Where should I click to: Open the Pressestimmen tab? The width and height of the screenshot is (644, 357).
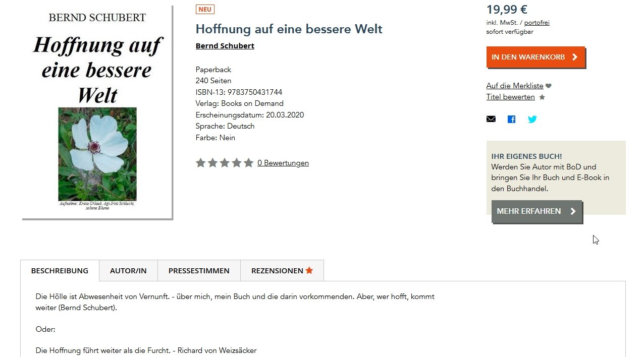199,271
